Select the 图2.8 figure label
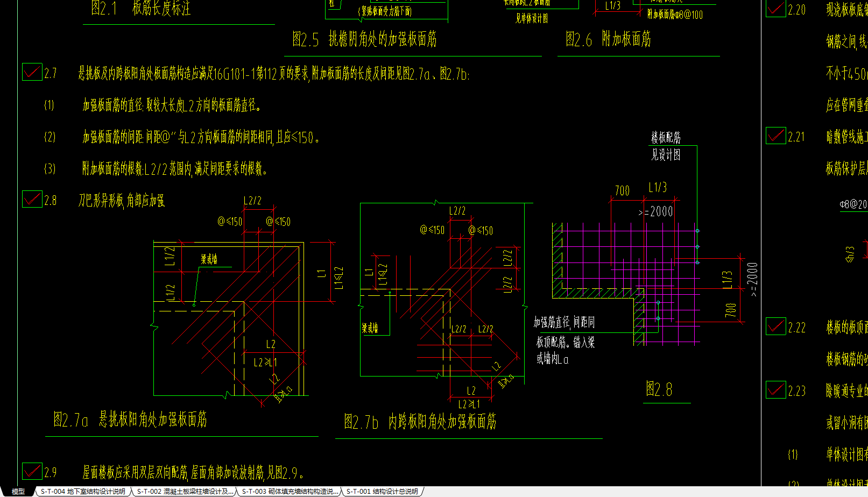Viewport: 868px width, 497px height. [x=659, y=389]
